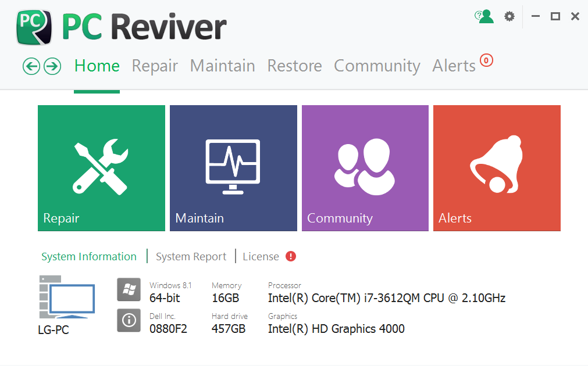Open the License section
The width and height of the screenshot is (588, 366).
(x=261, y=257)
